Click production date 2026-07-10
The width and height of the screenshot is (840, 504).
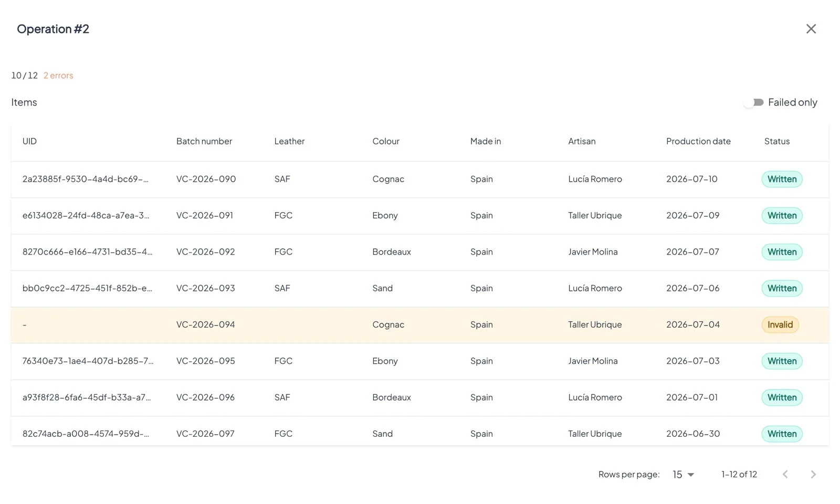tap(691, 180)
